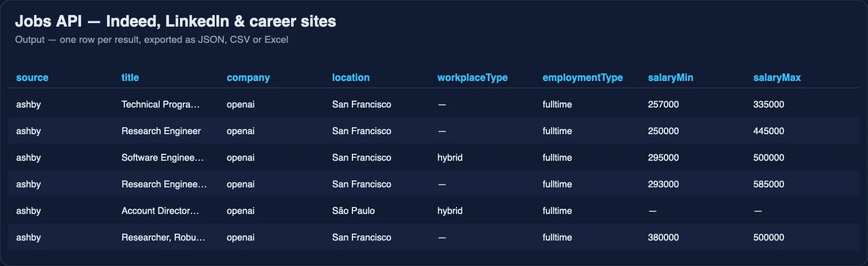Screen dimensions: 868x266
Task: Click the salaryMin column header
Action: point(671,77)
